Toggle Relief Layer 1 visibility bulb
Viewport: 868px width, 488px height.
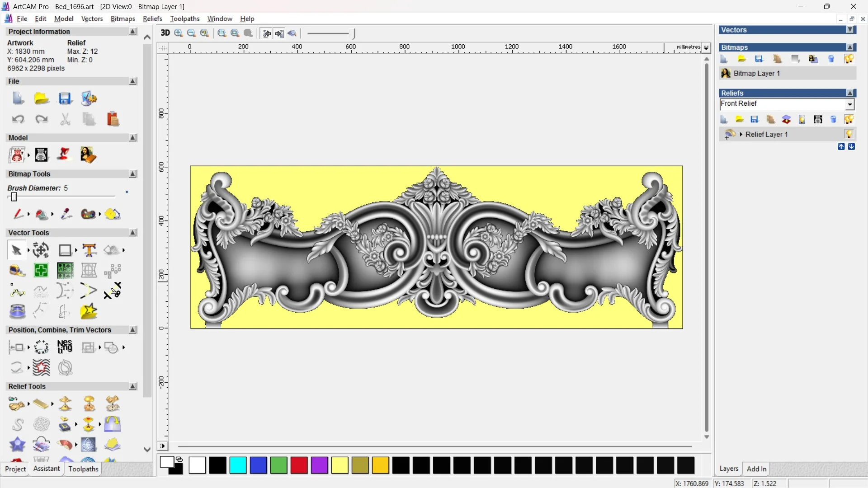click(x=849, y=134)
